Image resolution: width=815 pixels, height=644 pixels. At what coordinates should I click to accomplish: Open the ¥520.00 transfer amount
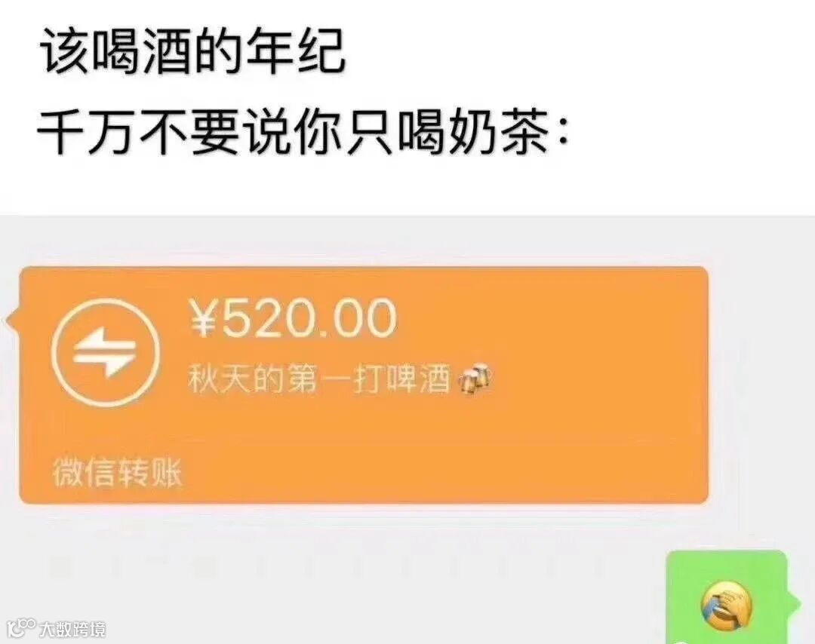point(293,318)
